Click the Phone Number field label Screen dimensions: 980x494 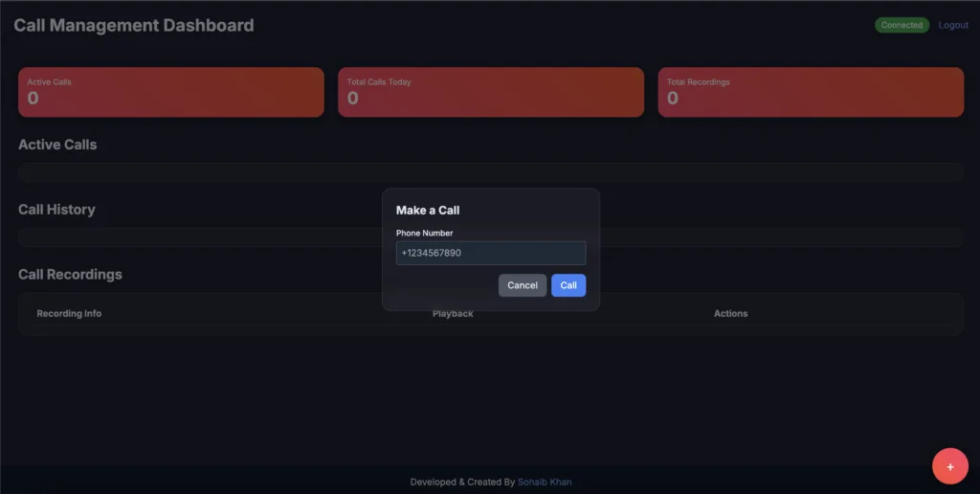point(424,233)
